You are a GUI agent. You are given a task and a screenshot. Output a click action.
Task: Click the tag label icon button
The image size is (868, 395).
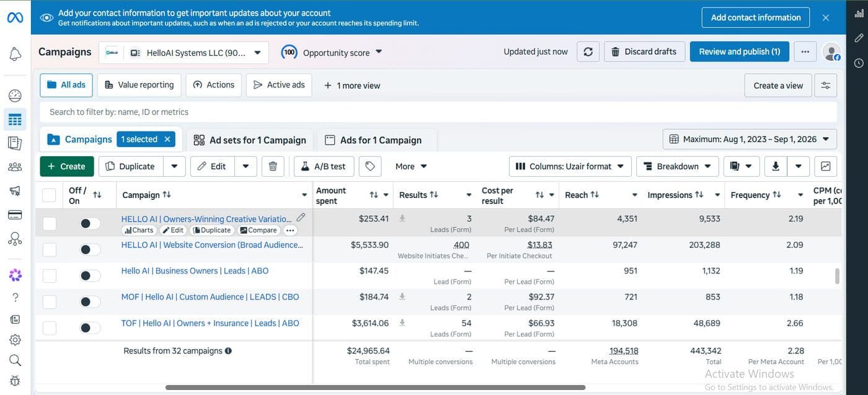tap(370, 166)
